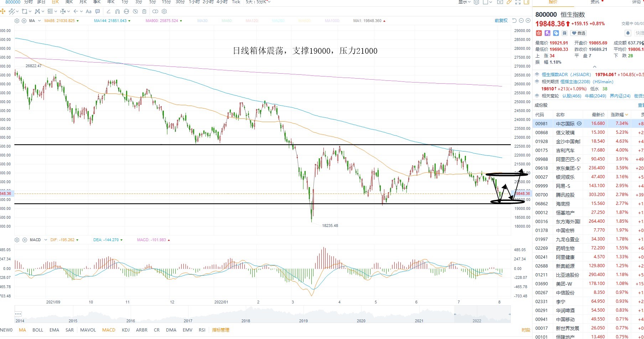Click the sync drawings icon

coord(126,11)
